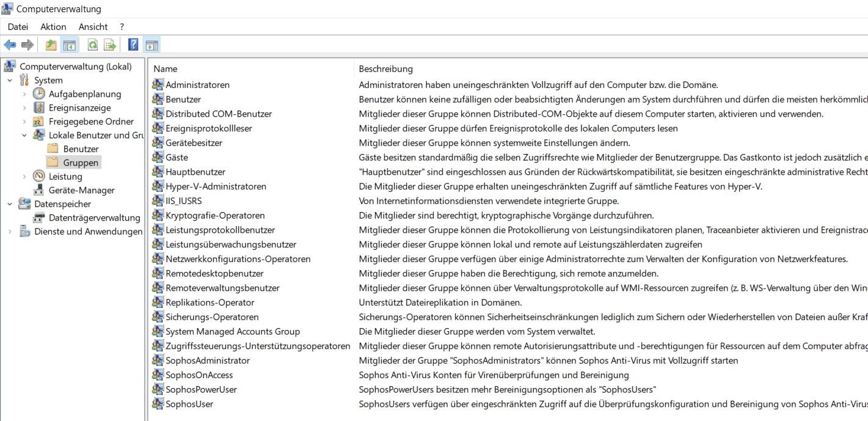
Task: Export the list using the toolbar icon
Action: coord(110,45)
